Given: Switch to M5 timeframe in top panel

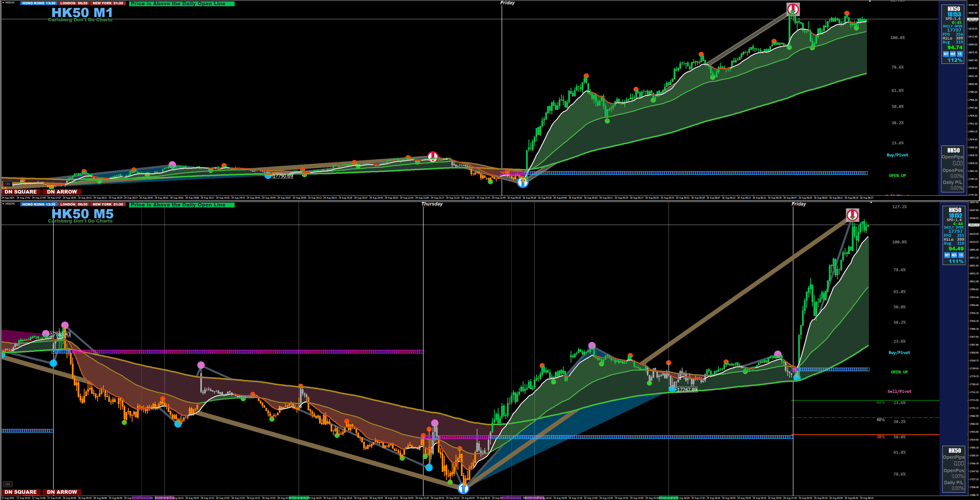Looking at the screenshot, I should [953, 54].
